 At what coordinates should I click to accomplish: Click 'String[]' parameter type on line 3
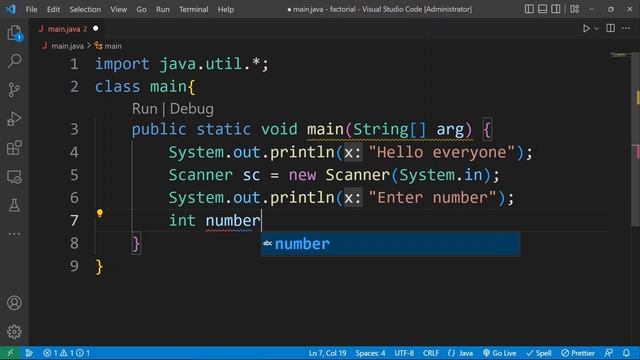coord(389,129)
